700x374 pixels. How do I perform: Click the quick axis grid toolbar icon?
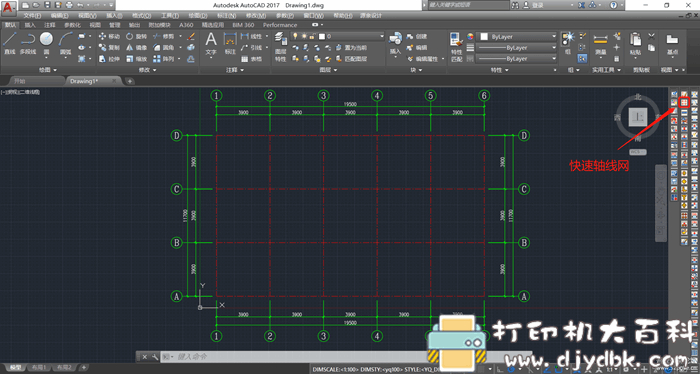pos(684,102)
